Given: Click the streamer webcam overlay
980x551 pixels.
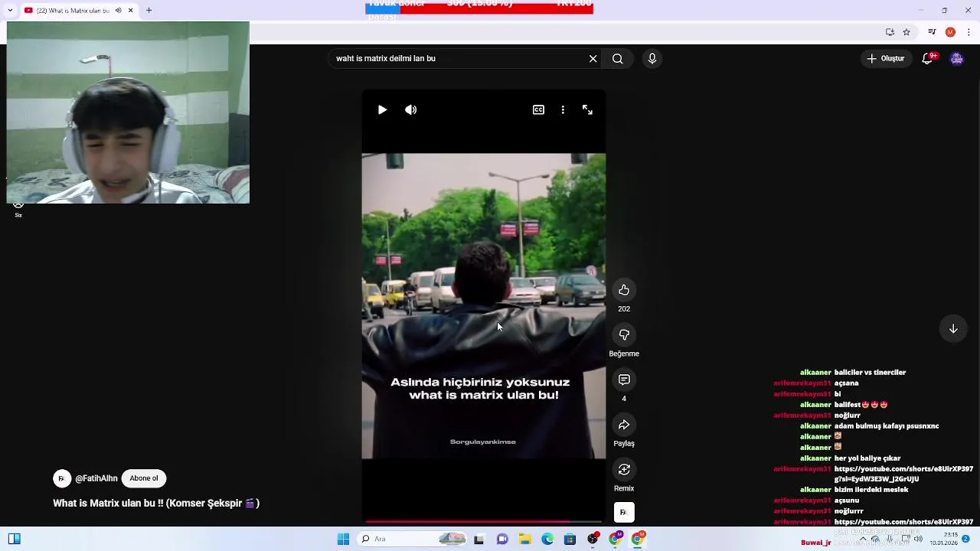Looking at the screenshot, I should (x=128, y=112).
